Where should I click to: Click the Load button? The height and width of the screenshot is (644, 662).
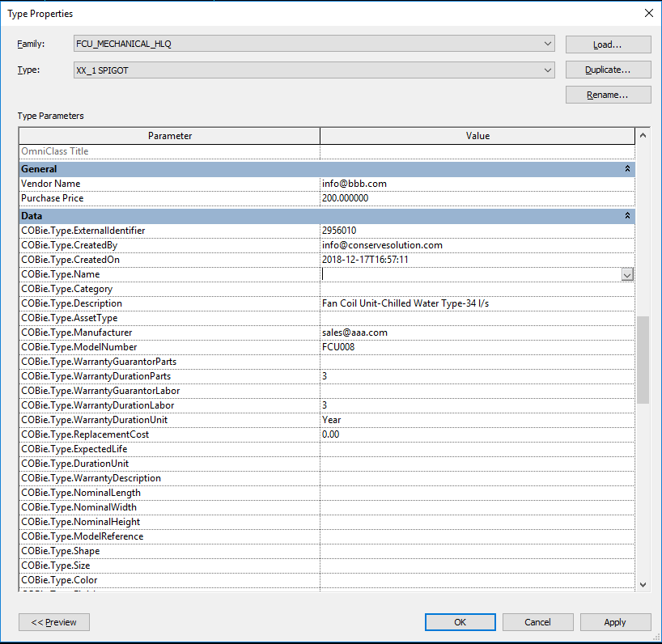[x=608, y=44]
